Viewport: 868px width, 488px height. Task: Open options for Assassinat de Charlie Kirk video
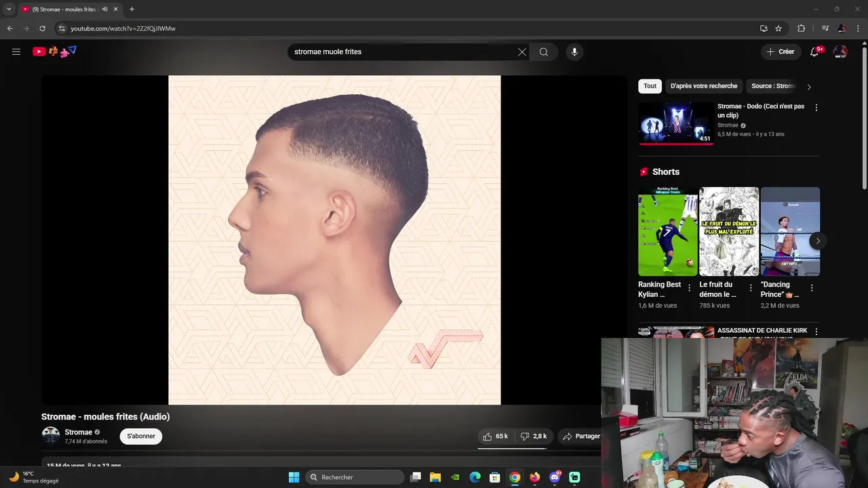tap(816, 331)
